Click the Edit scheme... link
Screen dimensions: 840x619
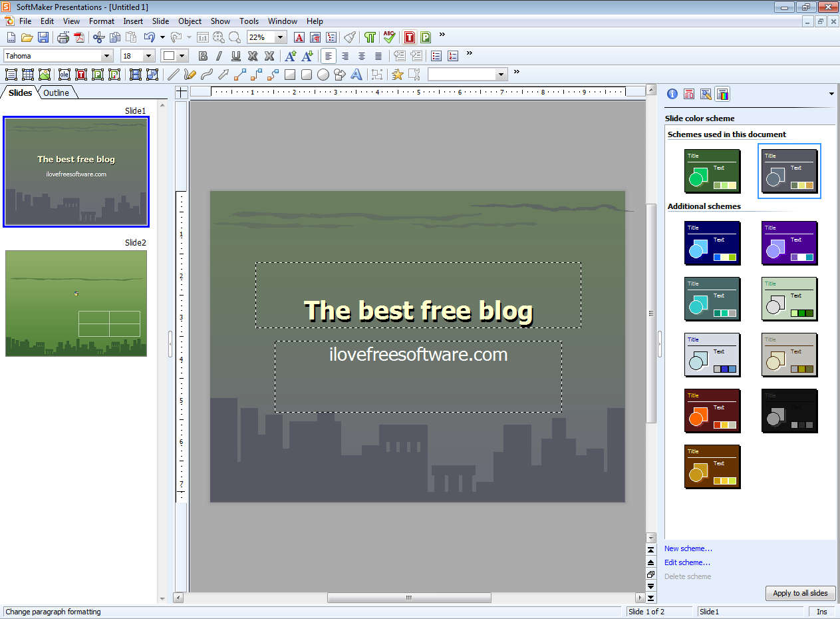click(687, 562)
